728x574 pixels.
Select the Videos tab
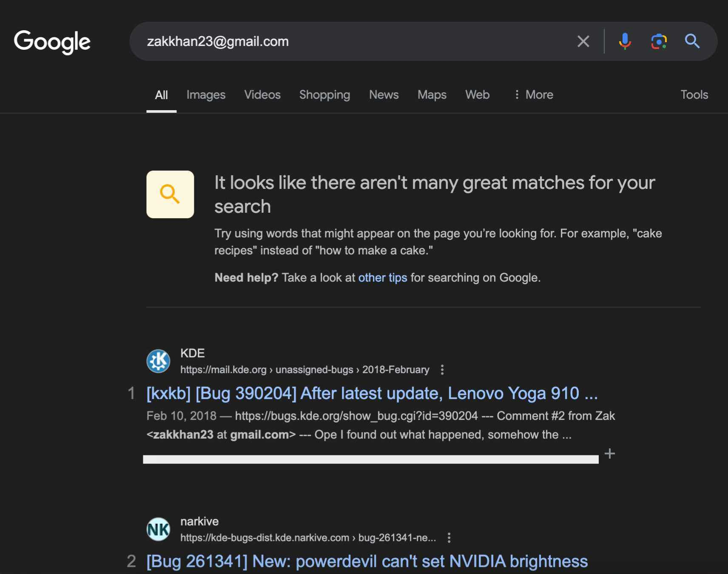(262, 94)
